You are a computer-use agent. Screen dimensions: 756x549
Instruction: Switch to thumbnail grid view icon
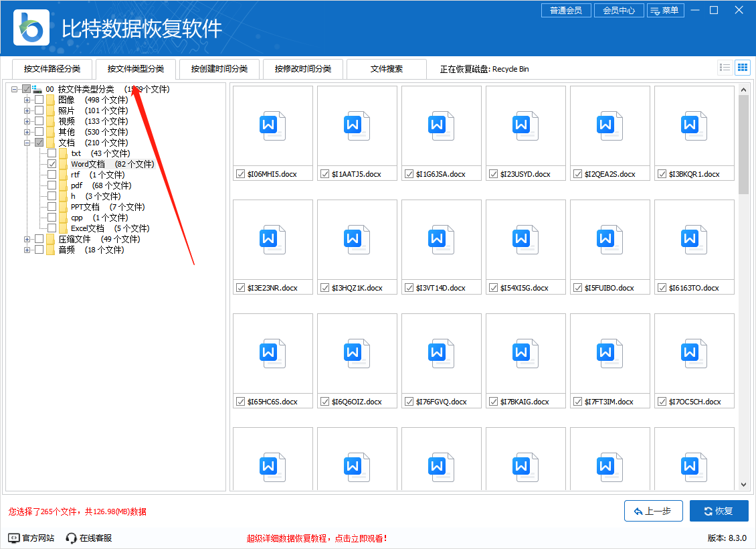[x=743, y=68]
